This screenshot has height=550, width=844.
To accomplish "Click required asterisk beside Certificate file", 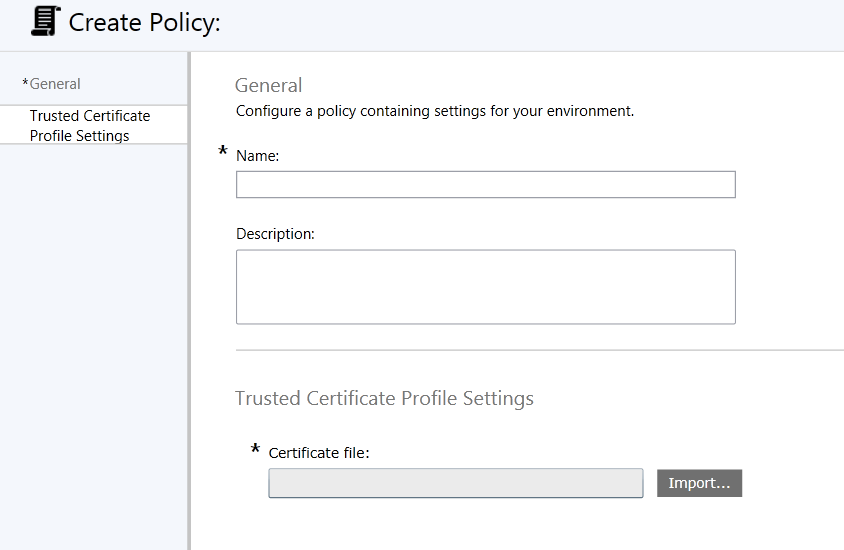I will [255, 449].
